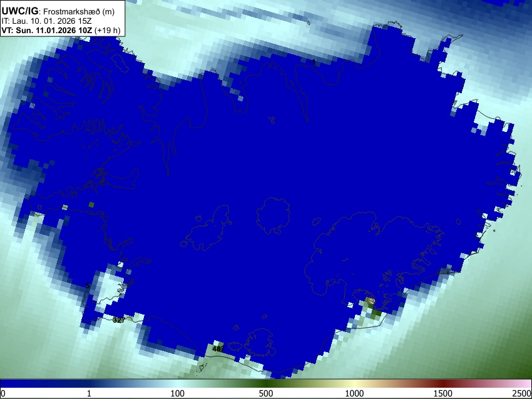532x399 pixels.
Task: Pick the pale yellow color at scale 1000
Action: pyautogui.click(x=354, y=383)
